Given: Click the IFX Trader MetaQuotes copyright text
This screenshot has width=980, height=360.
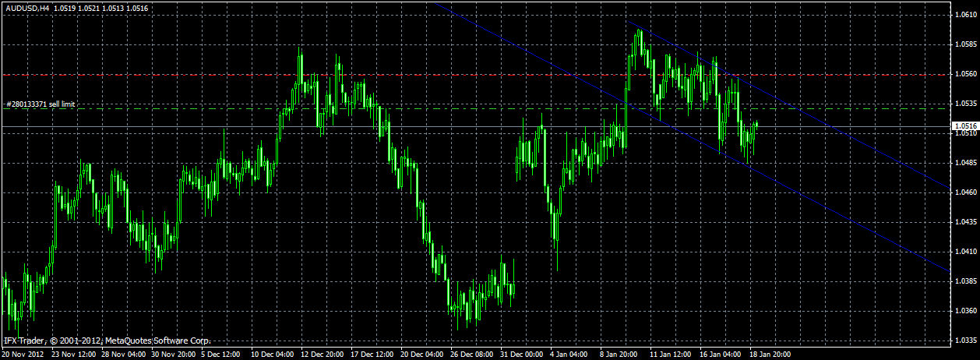Looking at the screenshot, I should pyautogui.click(x=107, y=341).
